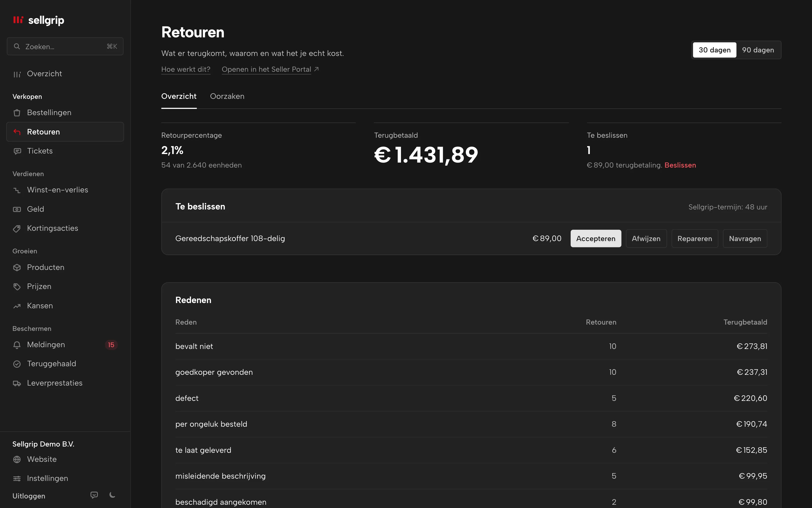Click the Kansen trend arrow icon
Image resolution: width=812 pixels, height=508 pixels.
17,306
